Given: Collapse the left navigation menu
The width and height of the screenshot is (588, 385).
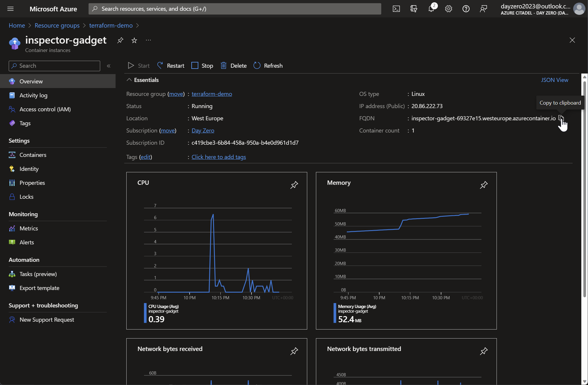Looking at the screenshot, I should (109, 66).
